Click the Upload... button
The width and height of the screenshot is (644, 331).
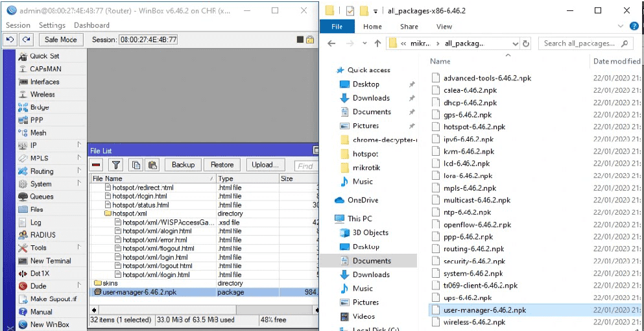pos(265,165)
